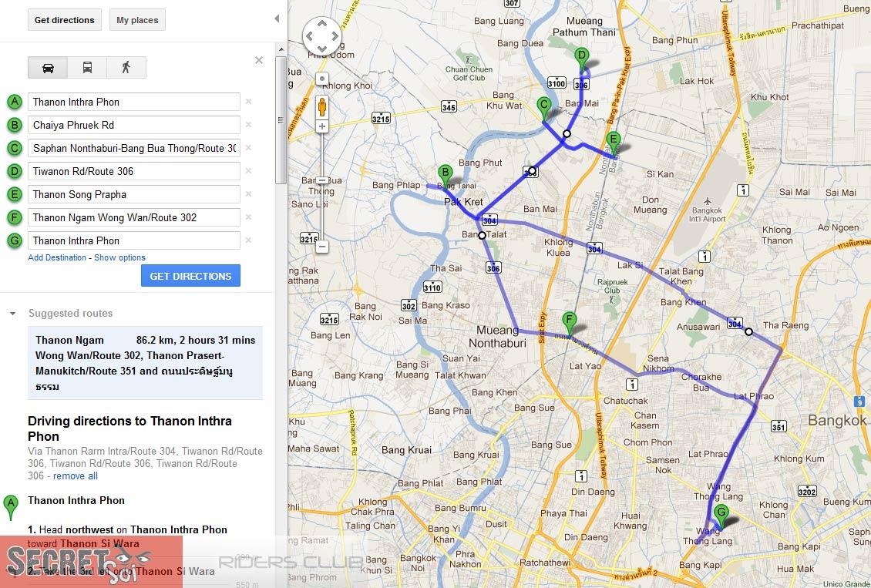
Task: Open the My places tab
Action: [137, 20]
